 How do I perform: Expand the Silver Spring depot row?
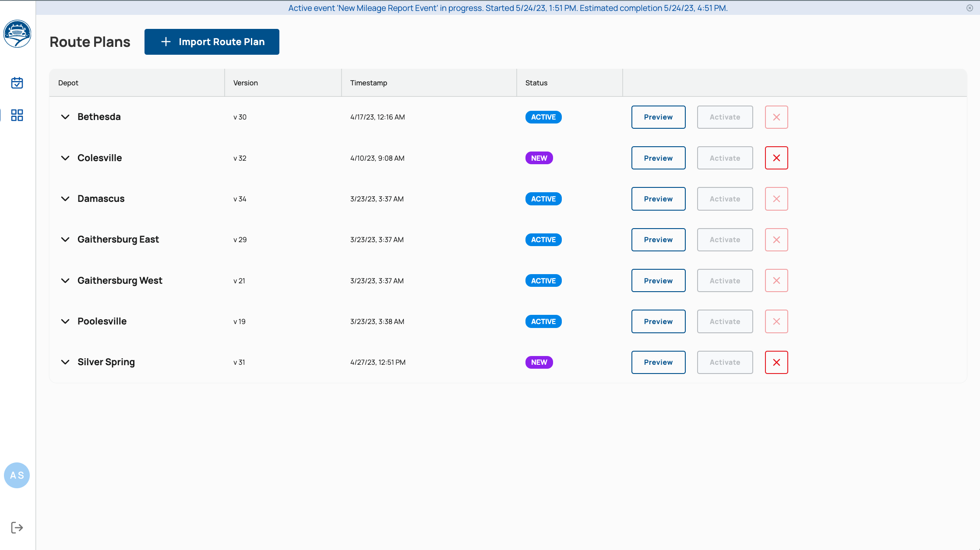[x=65, y=362]
